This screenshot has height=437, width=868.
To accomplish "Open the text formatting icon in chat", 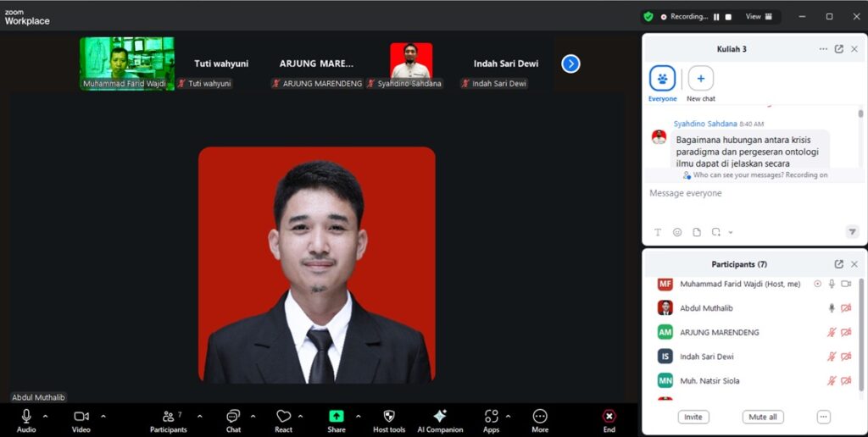I will (658, 232).
